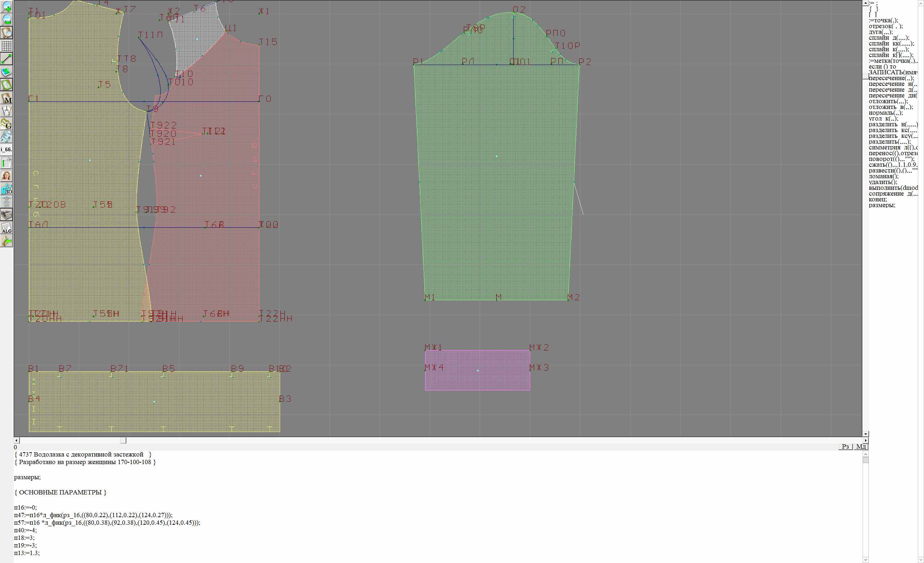Select the line segment tool icon
The width and height of the screenshot is (924, 563).
pyautogui.click(x=7, y=59)
